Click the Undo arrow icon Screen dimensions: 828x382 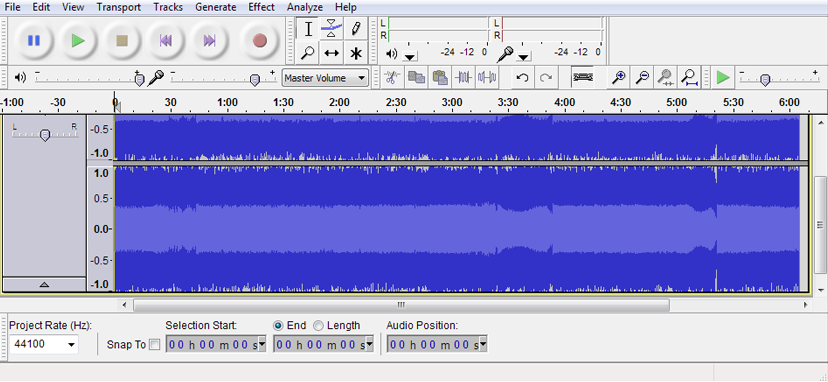pyautogui.click(x=522, y=78)
